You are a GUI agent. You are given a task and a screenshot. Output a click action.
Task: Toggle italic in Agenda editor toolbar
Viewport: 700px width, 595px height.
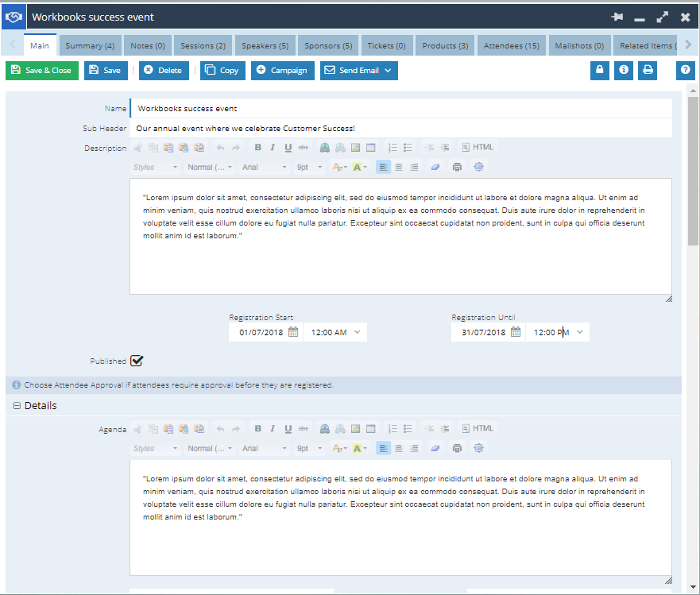tap(273, 428)
